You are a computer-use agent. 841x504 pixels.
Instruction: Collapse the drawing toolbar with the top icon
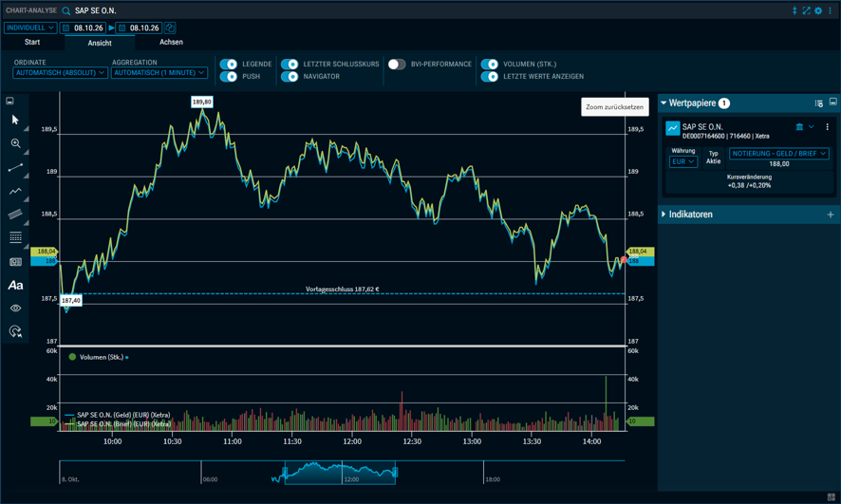click(x=9, y=101)
